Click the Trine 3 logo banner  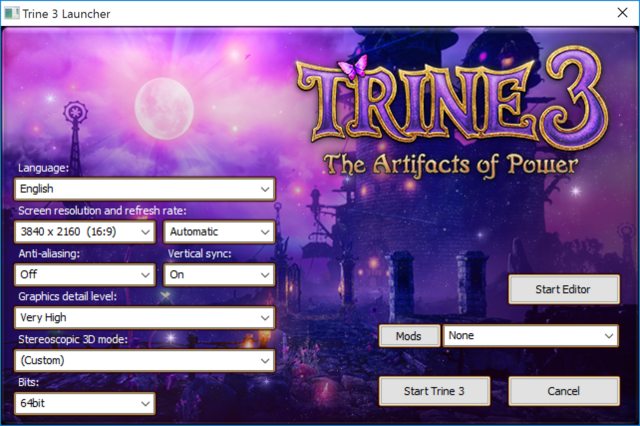point(452,98)
